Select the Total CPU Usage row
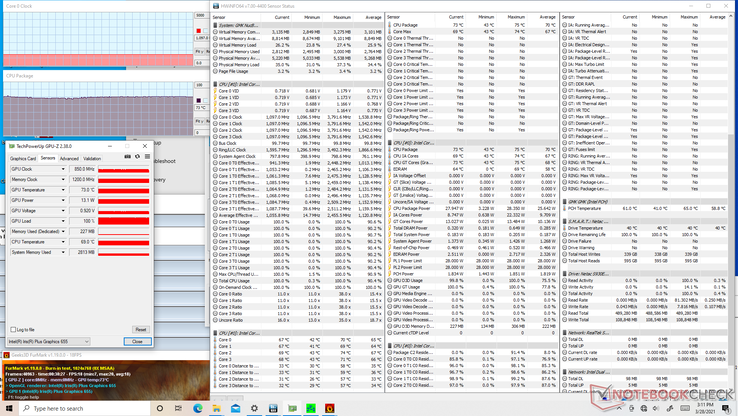The height and width of the screenshot is (416, 738). (297, 280)
